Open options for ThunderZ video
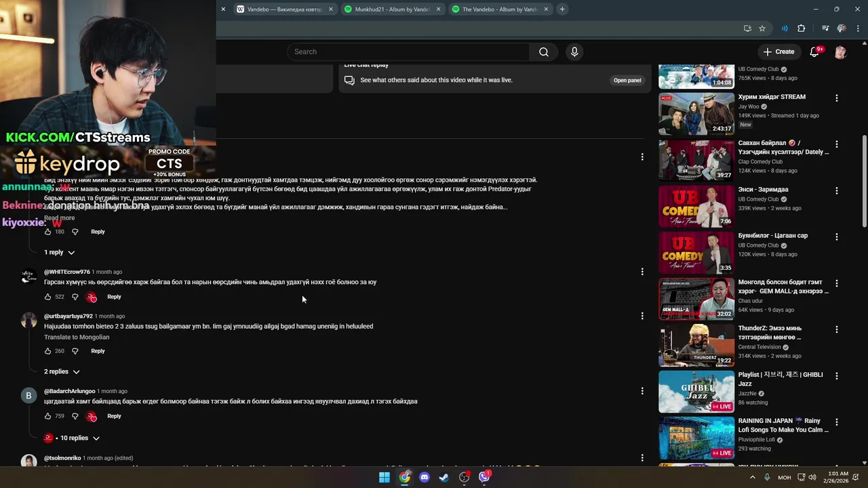The width and height of the screenshot is (868, 488). coord(837,329)
